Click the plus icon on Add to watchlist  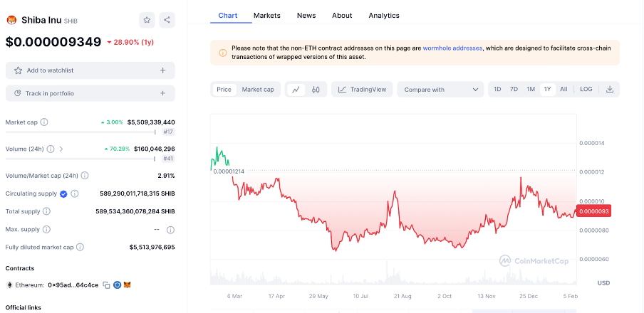click(x=163, y=70)
